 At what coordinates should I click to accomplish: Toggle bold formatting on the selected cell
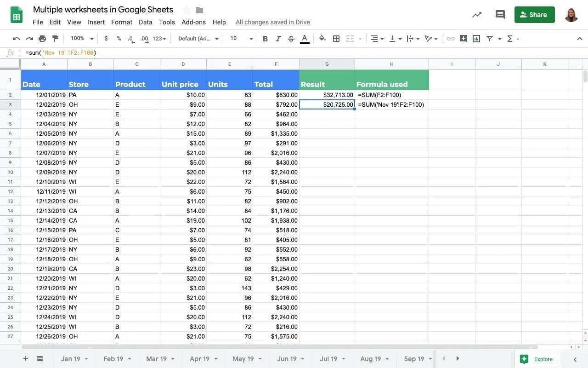tap(265, 39)
